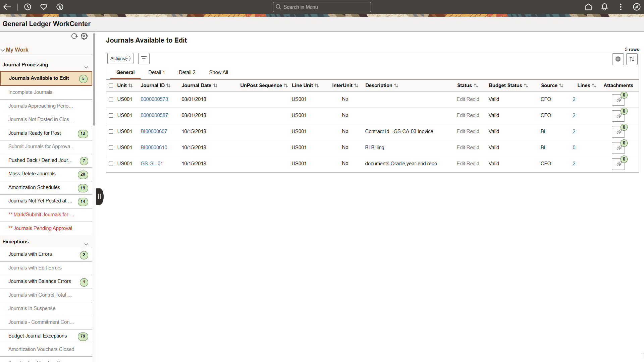The height and width of the screenshot is (362, 644).
Task: Switch to the Detail 1 tab
Action: [x=156, y=72]
